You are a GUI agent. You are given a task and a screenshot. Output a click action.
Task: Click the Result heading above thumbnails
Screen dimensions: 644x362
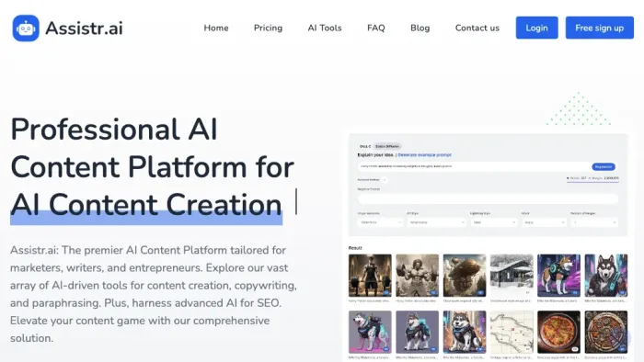click(355, 248)
